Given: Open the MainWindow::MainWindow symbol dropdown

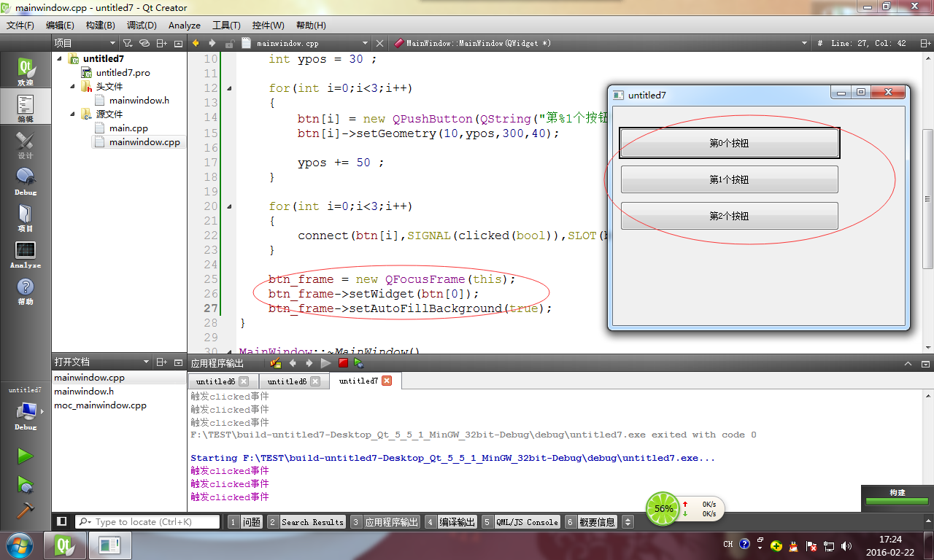Looking at the screenshot, I should click(601, 43).
